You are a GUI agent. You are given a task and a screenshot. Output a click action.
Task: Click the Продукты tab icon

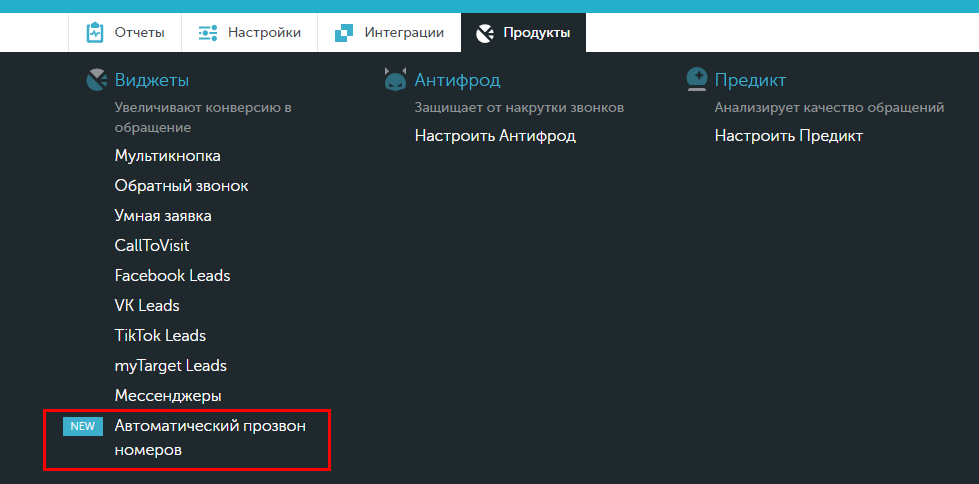(x=485, y=33)
